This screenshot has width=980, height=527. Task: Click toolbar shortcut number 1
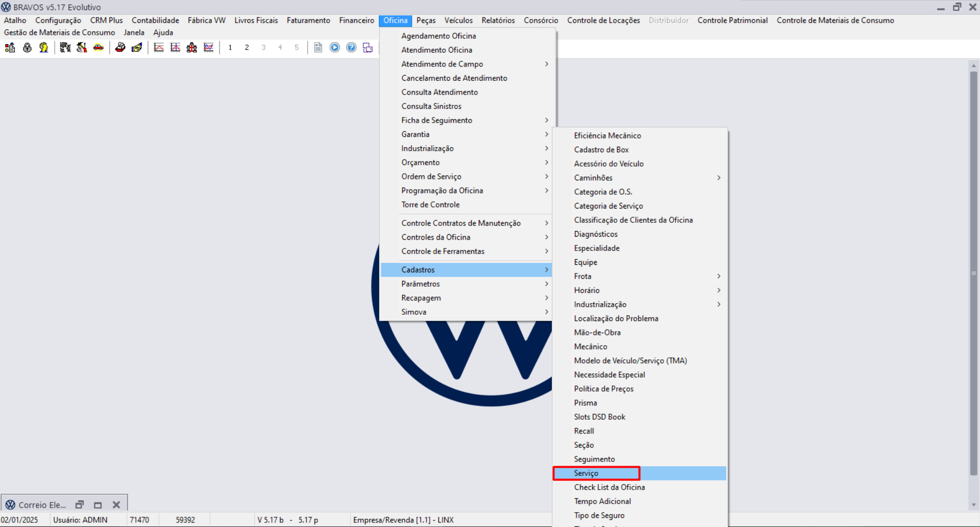click(x=230, y=48)
